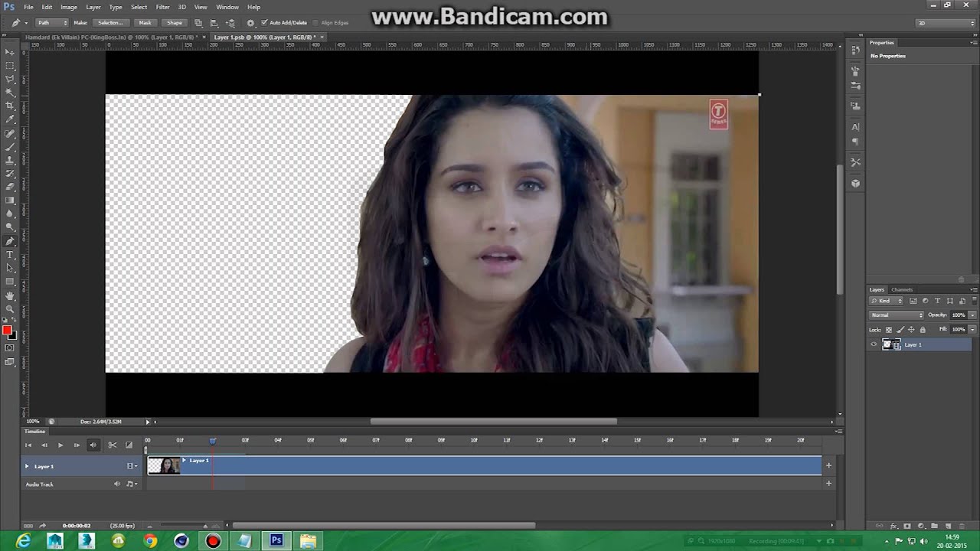
Task: Open the path arrangement icon in options bar
Action: pos(230,23)
